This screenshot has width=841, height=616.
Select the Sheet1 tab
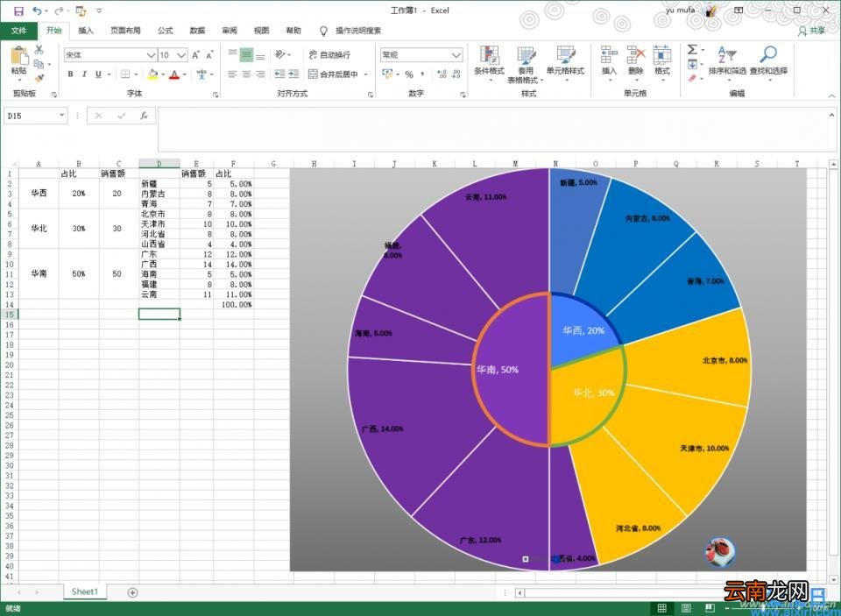pyautogui.click(x=85, y=591)
